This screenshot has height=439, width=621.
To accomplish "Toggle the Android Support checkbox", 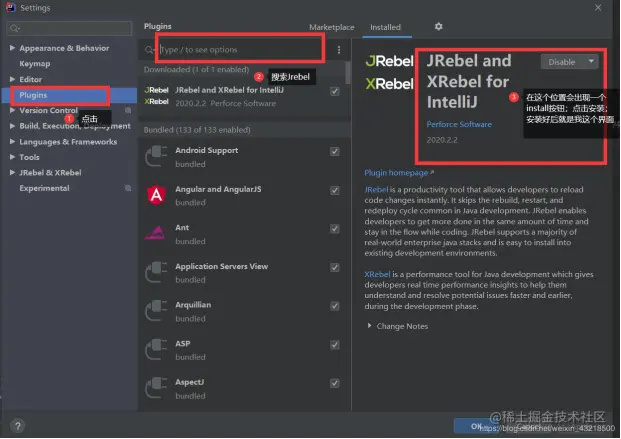I will click(x=335, y=152).
